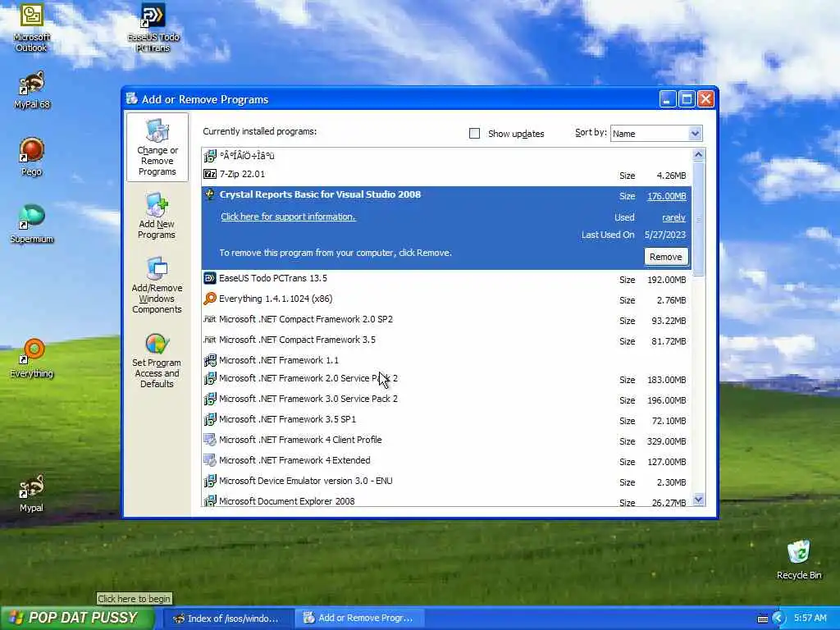
Task: Click the .NET Framework 4 Extended icon
Action: point(210,460)
